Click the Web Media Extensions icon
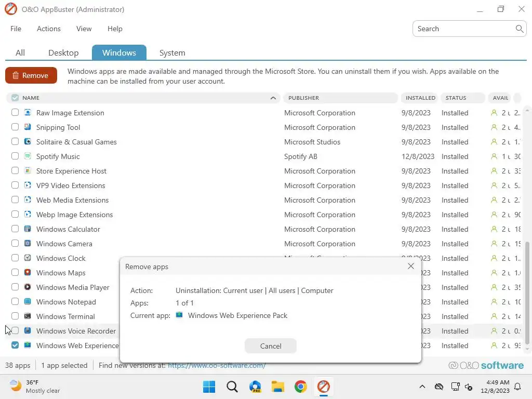This screenshot has width=532, height=399. tap(28, 200)
